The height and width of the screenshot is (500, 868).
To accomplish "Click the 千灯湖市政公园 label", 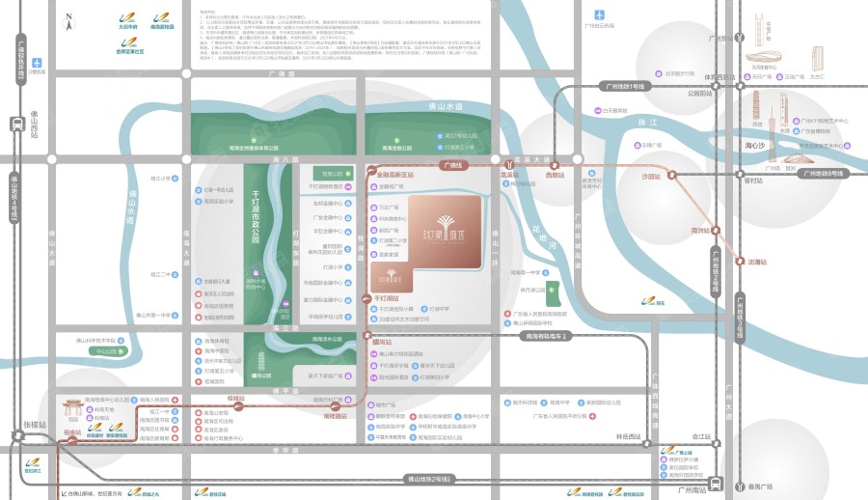I will 256,217.
